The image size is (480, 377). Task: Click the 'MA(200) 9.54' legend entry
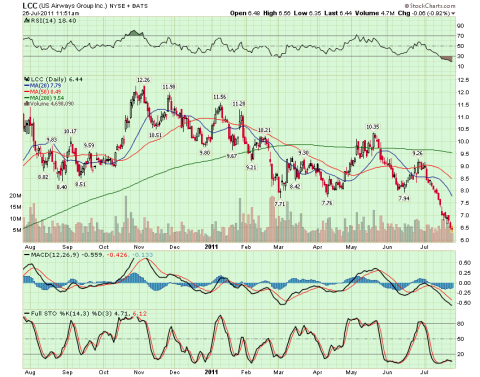click(x=47, y=98)
